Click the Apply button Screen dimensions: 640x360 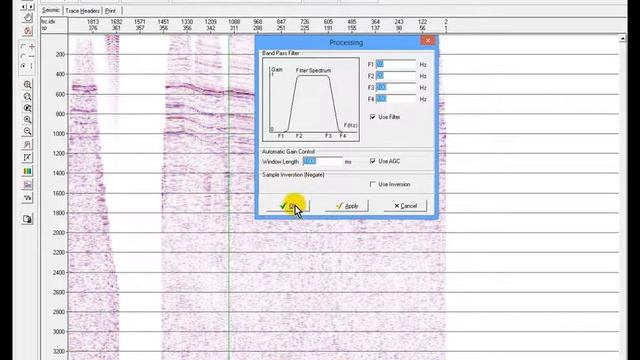[347, 206]
